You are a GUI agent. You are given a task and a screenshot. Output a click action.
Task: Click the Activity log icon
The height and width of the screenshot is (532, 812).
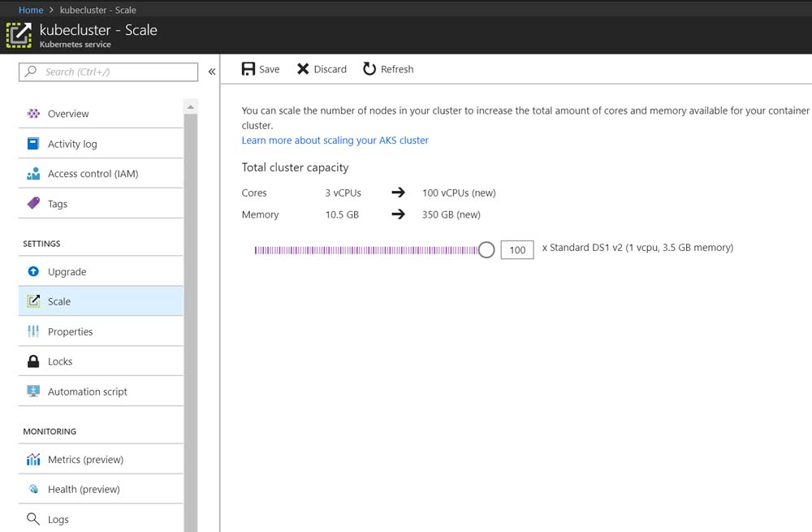(x=33, y=144)
